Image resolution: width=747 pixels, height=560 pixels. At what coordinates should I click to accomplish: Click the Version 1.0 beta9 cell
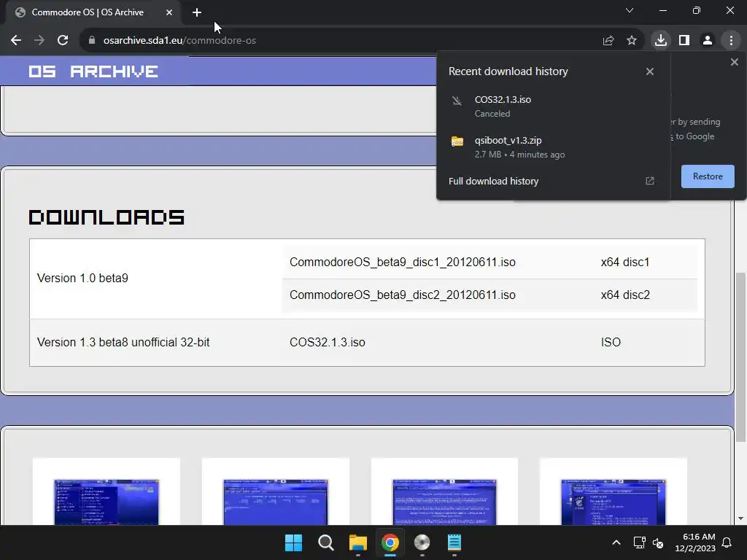82,278
